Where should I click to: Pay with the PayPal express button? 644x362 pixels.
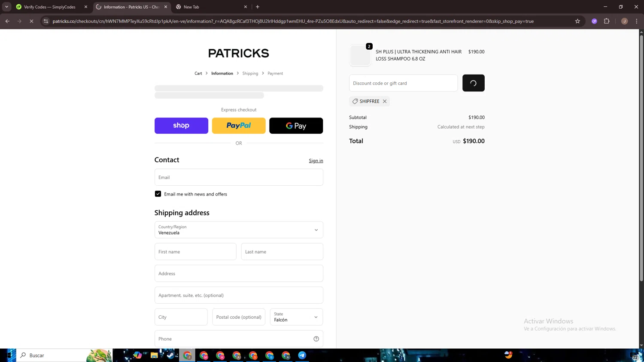click(x=239, y=126)
